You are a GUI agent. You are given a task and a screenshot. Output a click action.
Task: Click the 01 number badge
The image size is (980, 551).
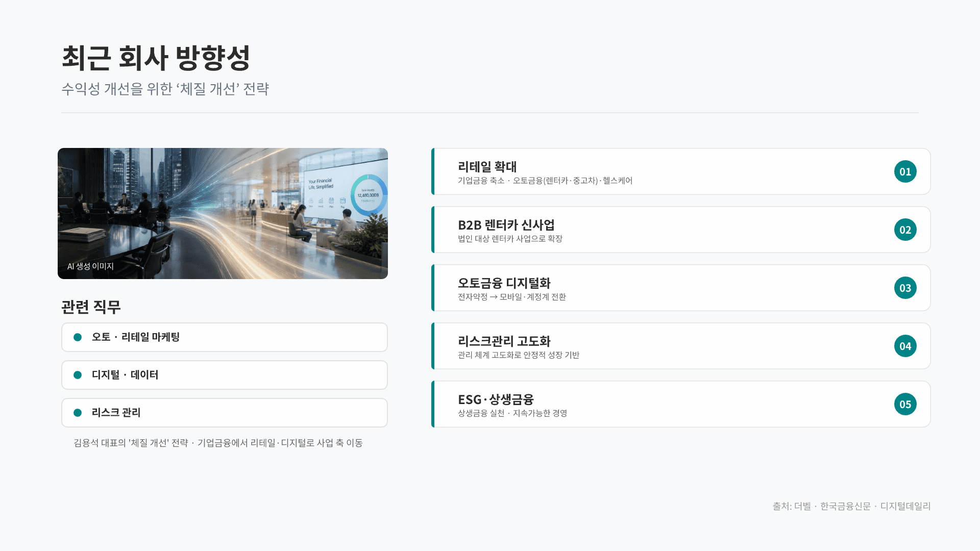point(905,171)
